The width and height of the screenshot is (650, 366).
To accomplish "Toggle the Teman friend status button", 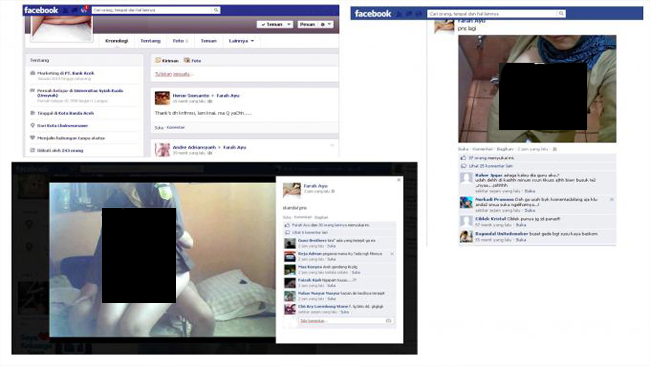I will [x=274, y=24].
